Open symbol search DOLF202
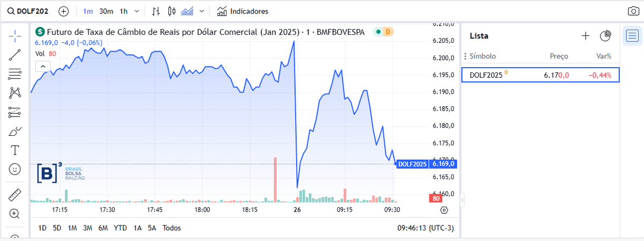The width and height of the screenshot is (644, 241). (x=28, y=11)
